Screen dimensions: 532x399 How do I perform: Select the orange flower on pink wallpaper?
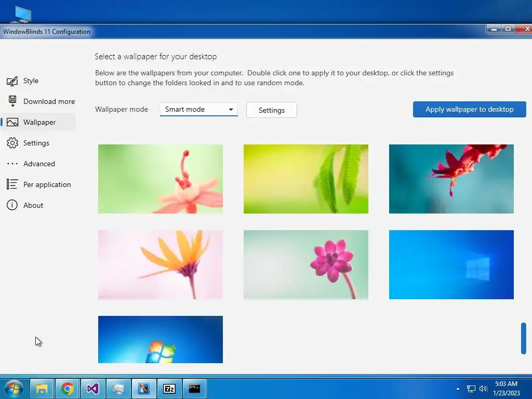tap(161, 264)
